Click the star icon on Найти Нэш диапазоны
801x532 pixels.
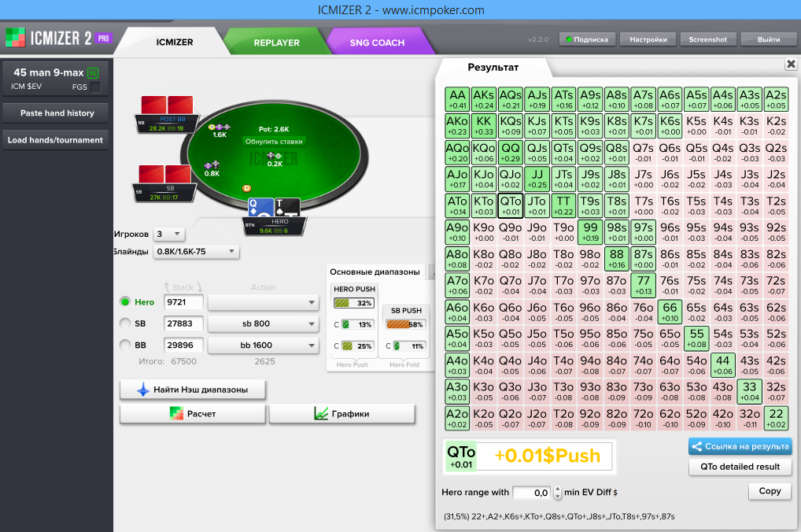143,390
